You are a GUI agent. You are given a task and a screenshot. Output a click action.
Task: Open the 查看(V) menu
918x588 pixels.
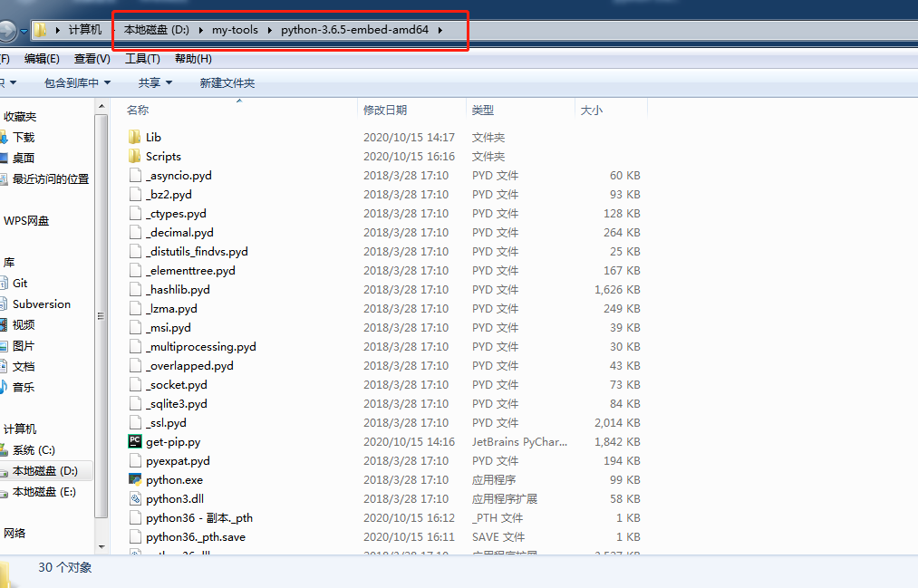(x=92, y=59)
